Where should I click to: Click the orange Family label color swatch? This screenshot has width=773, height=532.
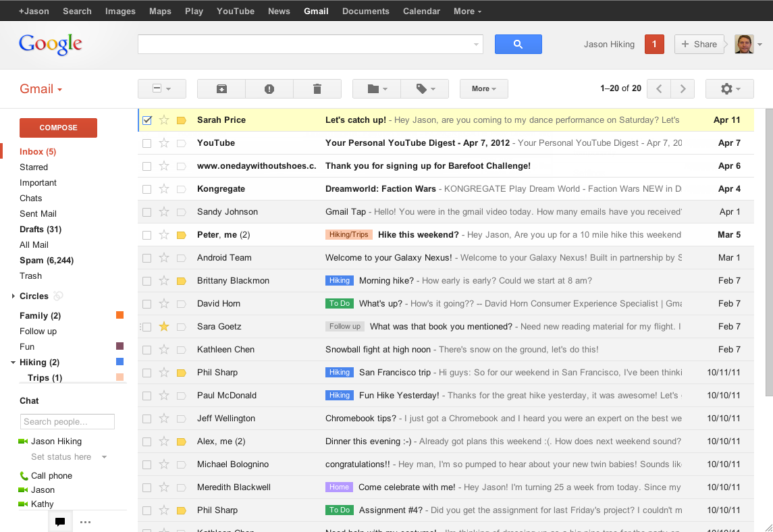pos(119,315)
